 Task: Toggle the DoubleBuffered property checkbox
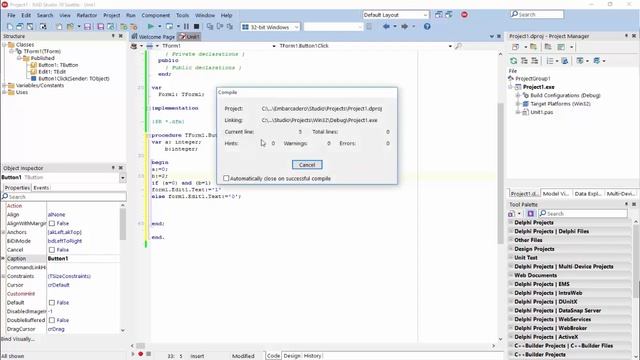[x=52, y=320]
